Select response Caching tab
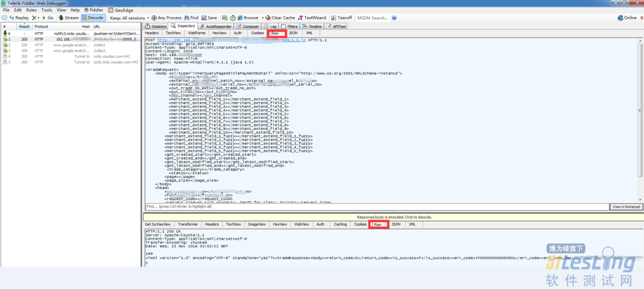 click(340, 225)
